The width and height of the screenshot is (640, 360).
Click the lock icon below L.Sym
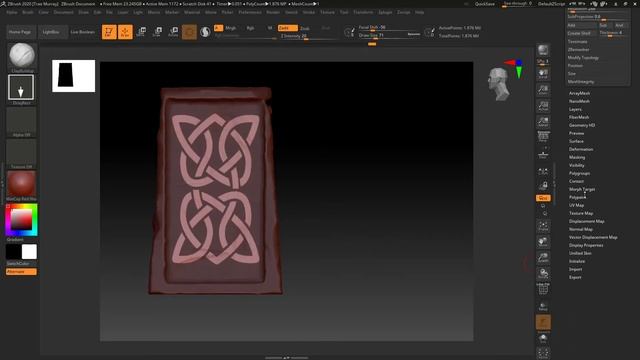pos(543,186)
